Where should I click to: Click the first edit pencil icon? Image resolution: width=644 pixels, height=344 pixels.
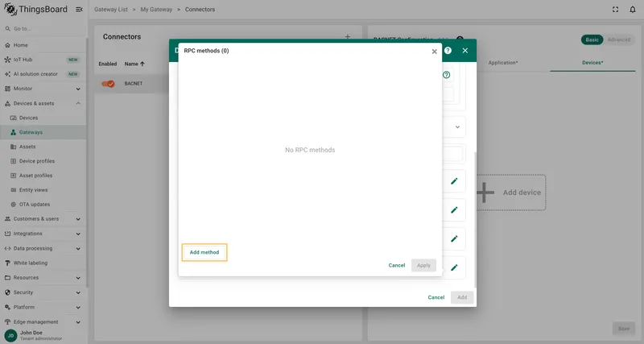(454, 181)
